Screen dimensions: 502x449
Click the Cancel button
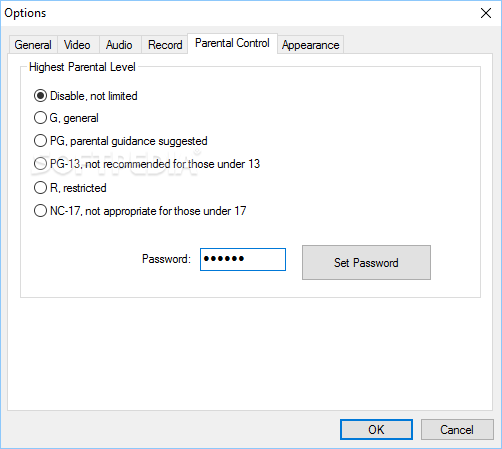pos(457,430)
